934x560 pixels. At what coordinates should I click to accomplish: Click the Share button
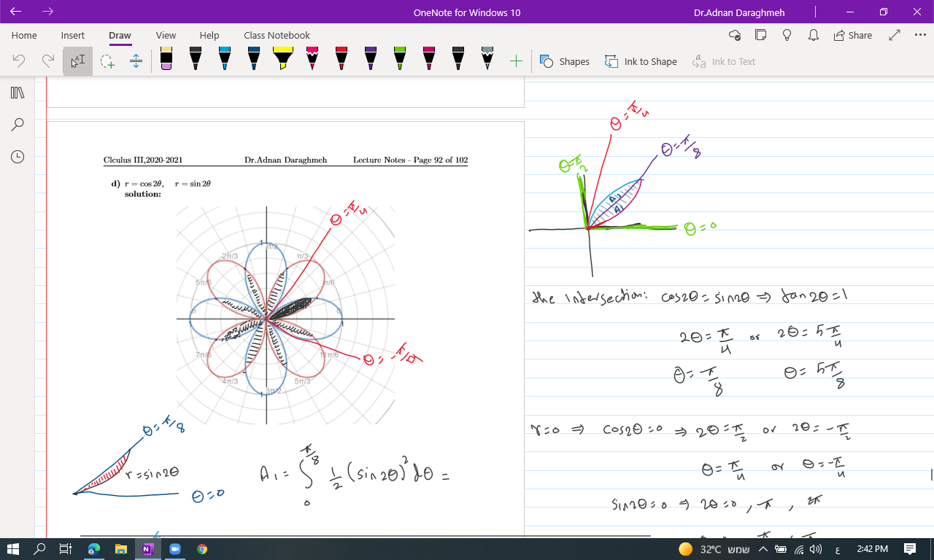point(853,35)
